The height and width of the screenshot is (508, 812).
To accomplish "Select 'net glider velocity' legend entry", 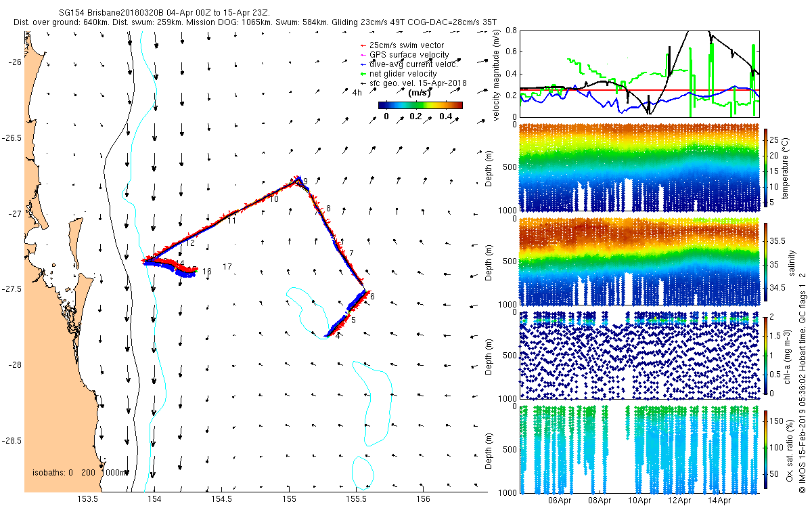I will (397, 73).
